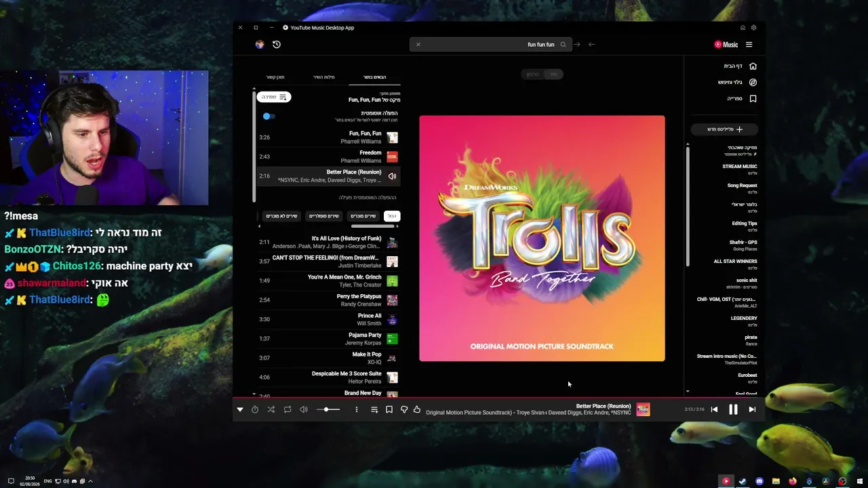Play Prince Ali by Will Smith
Viewport: 868px width, 488px height.
[328, 319]
